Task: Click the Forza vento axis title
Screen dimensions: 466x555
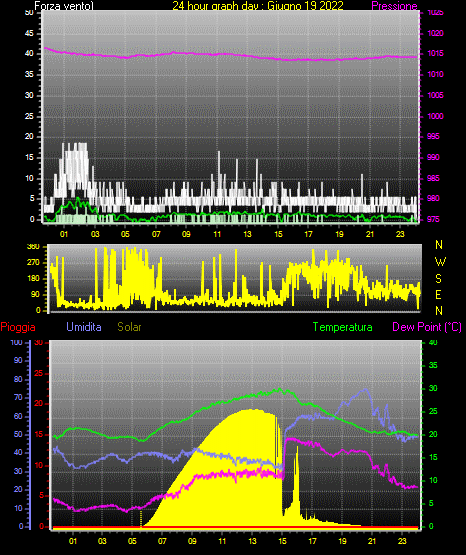Action: (64, 6)
